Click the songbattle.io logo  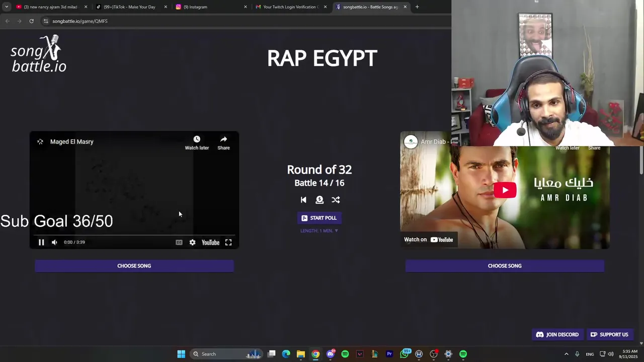pyautogui.click(x=38, y=54)
